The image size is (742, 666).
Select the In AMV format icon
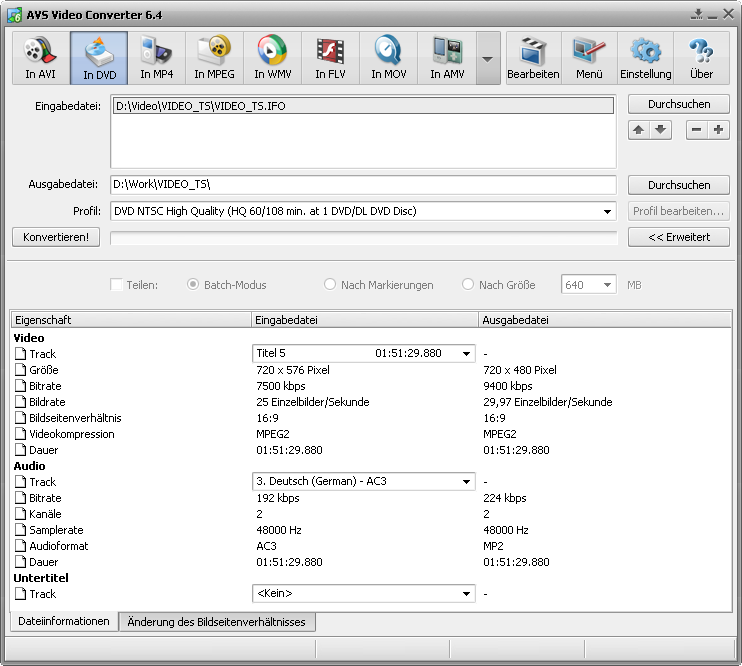pyautogui.click(x=447, y=58)
